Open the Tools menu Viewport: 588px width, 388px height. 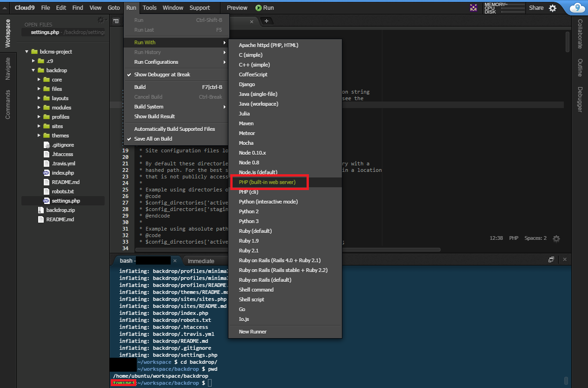coord(150,7)
